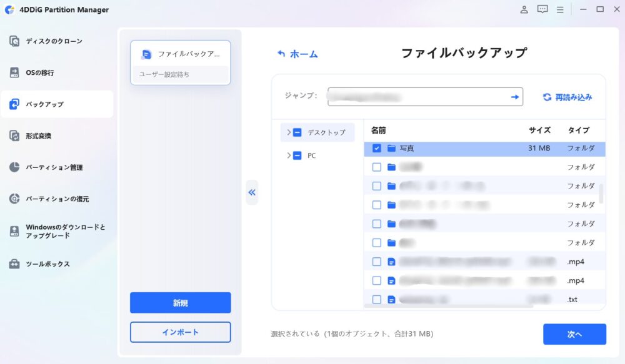
Task: Go back via ホーム link
Action: click(x=304, y=54)
